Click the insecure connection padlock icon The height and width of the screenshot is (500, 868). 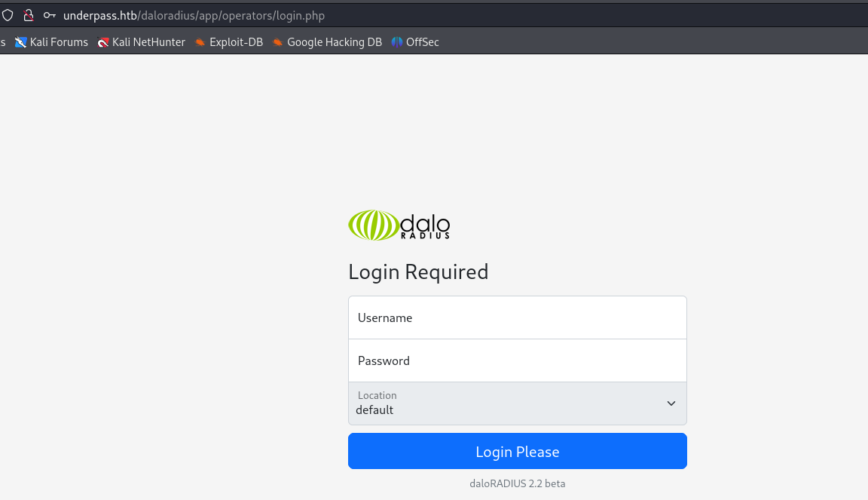coord(28,16)
